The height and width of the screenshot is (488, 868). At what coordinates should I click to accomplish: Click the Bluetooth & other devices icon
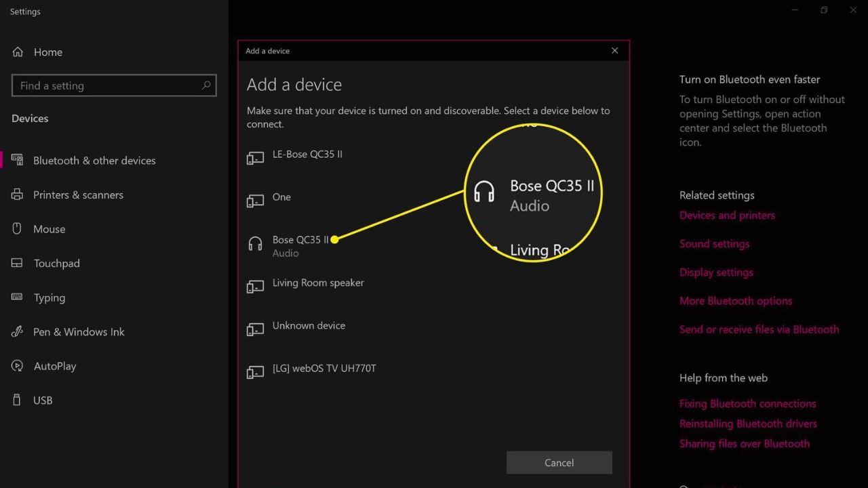17,160
